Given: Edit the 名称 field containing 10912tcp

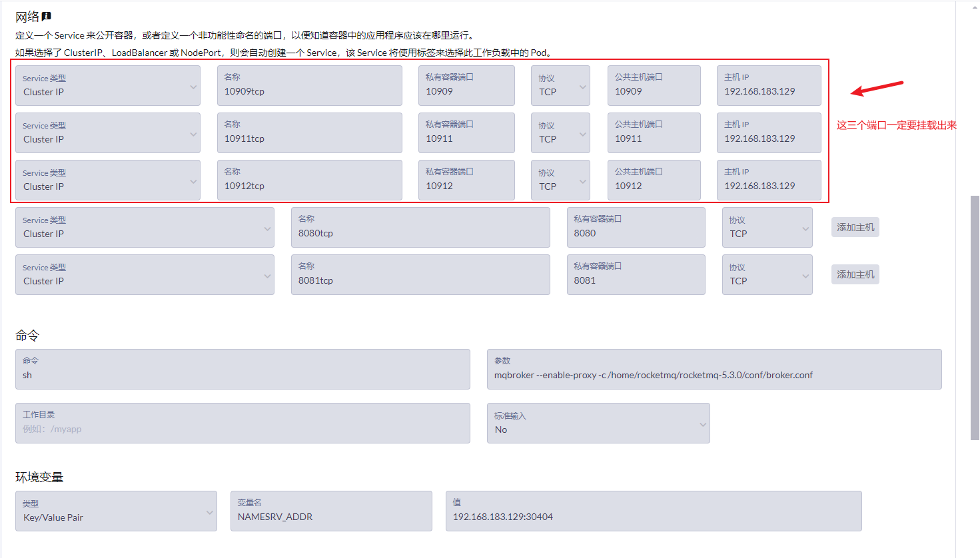Looking at the screenshot, I should pyautogui.click(x=310, y=180).
